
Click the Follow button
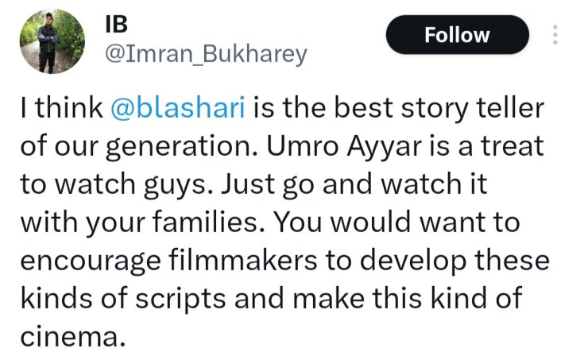[457, 35]
